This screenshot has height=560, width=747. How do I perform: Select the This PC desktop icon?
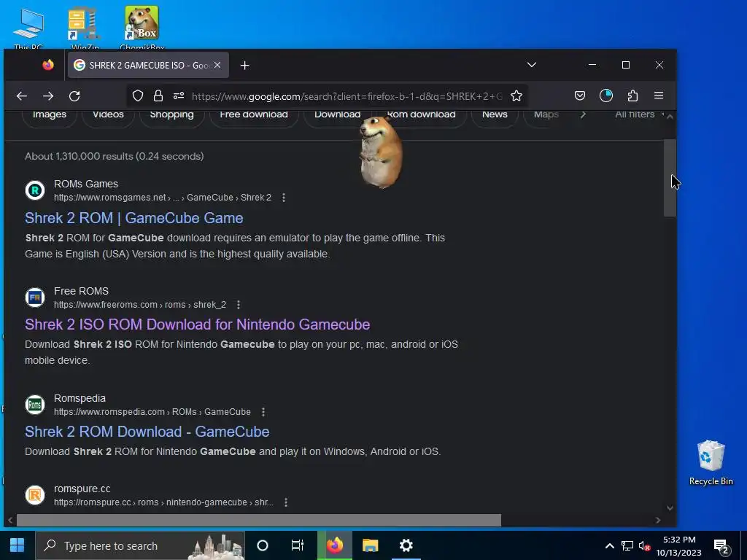click(x=28, y=27)
